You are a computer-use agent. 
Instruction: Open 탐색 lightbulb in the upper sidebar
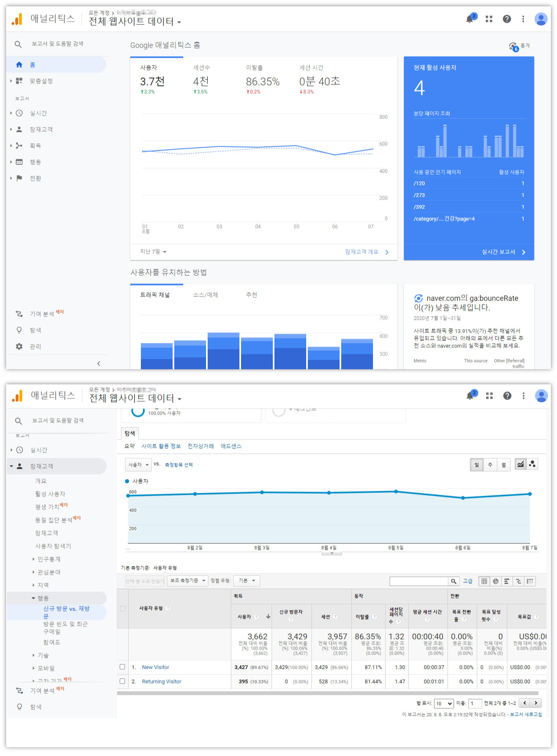[19, 330]
